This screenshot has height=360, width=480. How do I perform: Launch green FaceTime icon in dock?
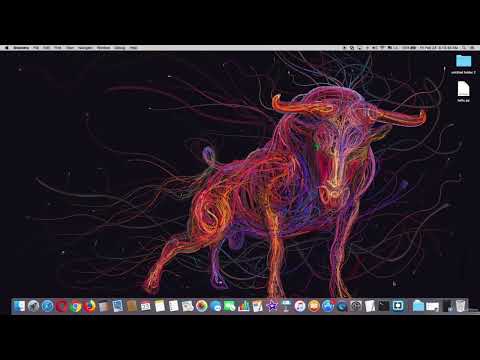pyautogui.click(x=230, y=306)
